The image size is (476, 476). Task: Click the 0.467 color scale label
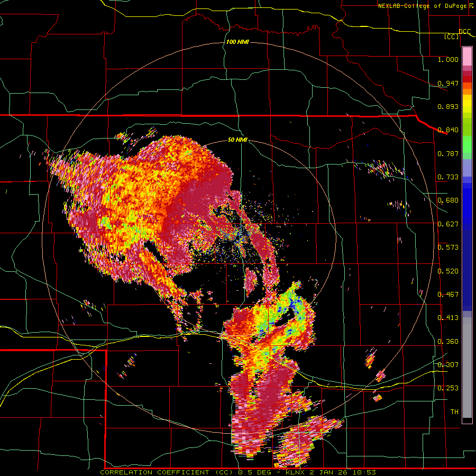point(448,295)
